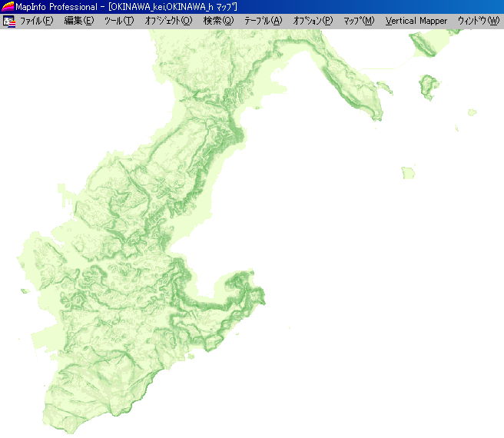Open the 編集(E) menu
Viewport: 504px width, 438px height.
[79, 21]
